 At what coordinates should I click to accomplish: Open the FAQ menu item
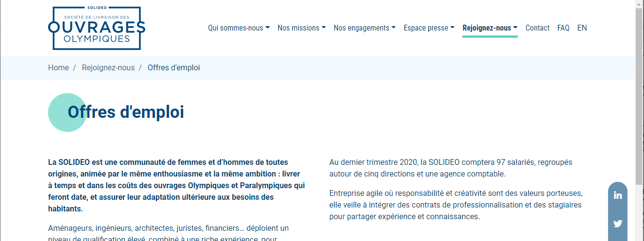[x=563, y=28]
